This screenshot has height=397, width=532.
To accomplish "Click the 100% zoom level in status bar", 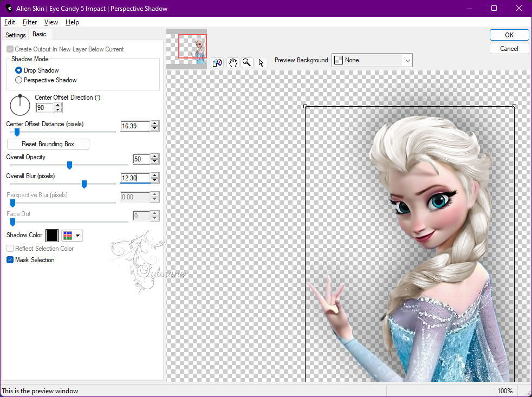I will [505, 391].
